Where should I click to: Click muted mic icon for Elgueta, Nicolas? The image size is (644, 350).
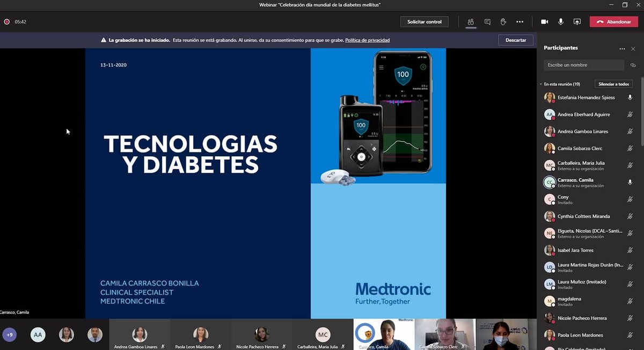point(630,233)
